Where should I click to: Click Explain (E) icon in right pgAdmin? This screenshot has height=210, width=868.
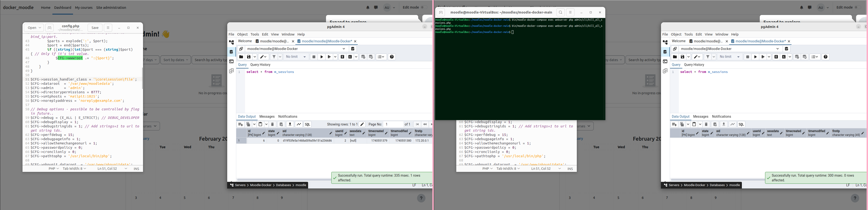coord(776,57)
